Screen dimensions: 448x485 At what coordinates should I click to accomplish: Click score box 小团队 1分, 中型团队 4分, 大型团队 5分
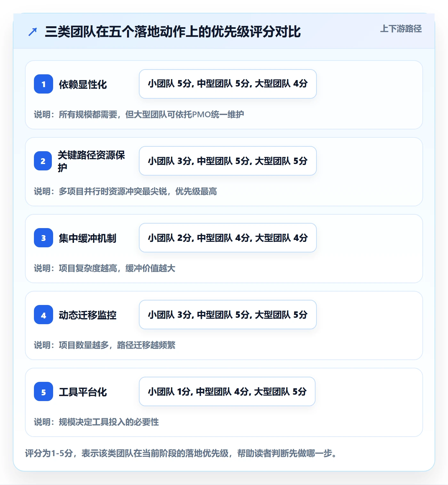click(227, 391)
